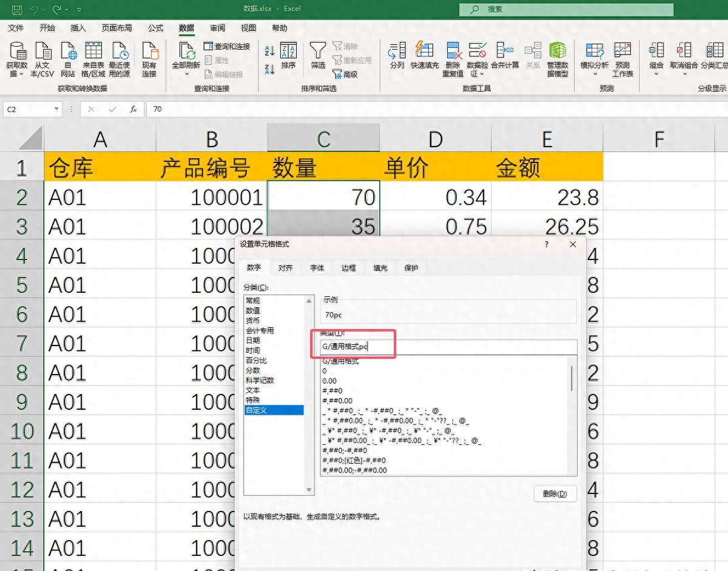Click sort ascending A-Z icon
The width and height of the screenshot is (728, 571).
(270, 52)
